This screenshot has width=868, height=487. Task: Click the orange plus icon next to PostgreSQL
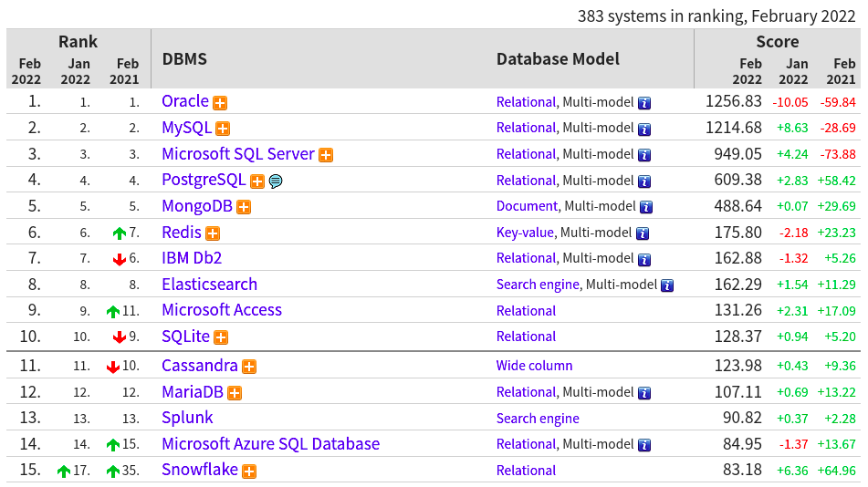(x=257, y=181)
